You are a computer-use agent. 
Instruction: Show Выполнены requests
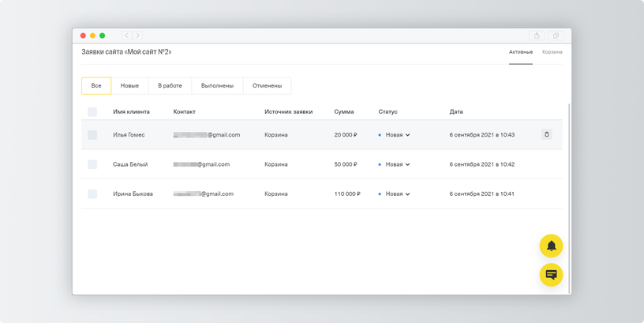coord(217,86)
